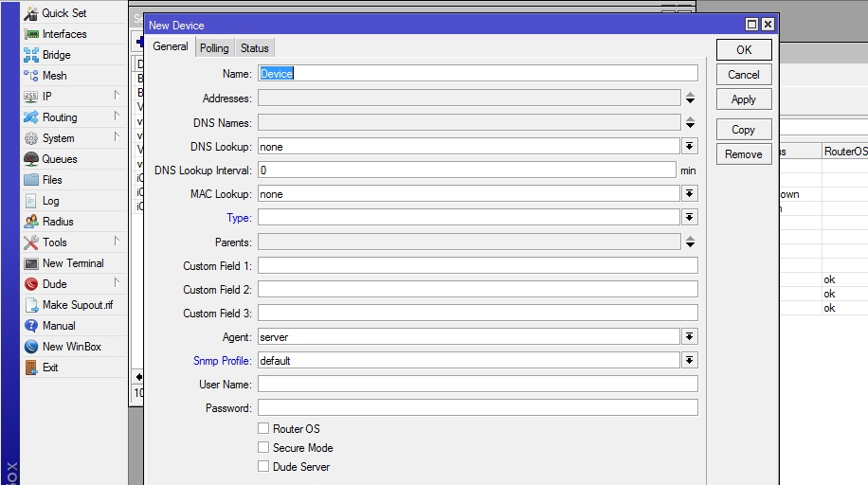
Task: Click the Apply button
Action: (744, 99)
